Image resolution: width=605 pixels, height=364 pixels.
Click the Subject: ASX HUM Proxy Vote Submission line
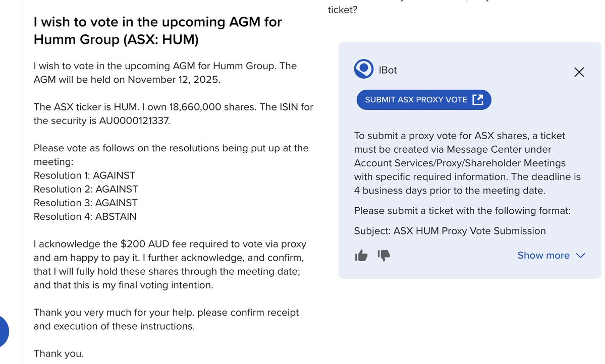(450, 231)
